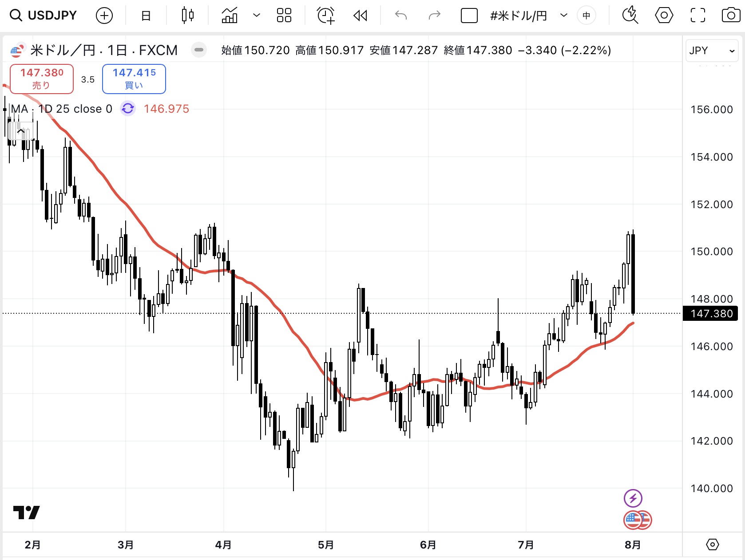Open the time axis settings hexagon icon
The width and height of the screenshot is (745, 560).
[x=712, y=544]
